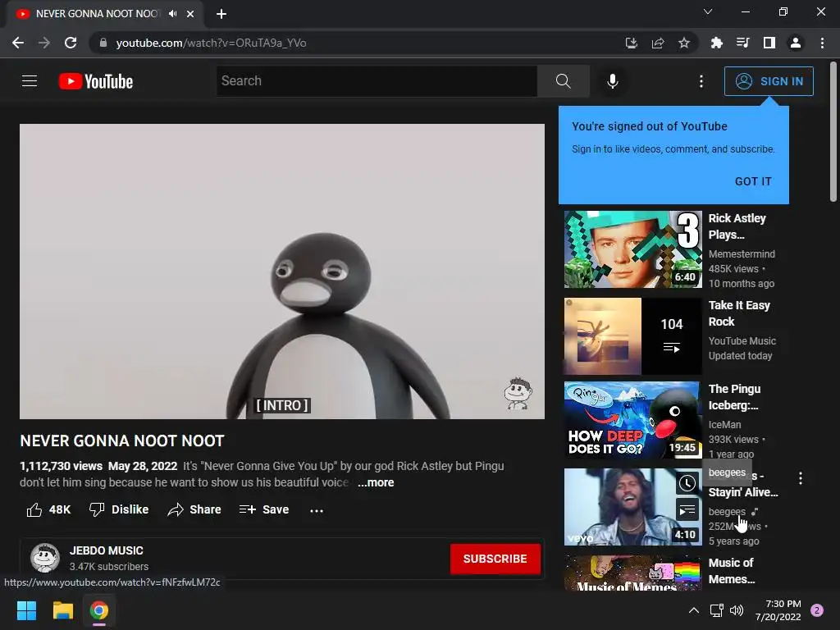Open JEBDO MUSIC channel avatar
840x630 pixels.
pyautogui.click(x=45, y=558)
